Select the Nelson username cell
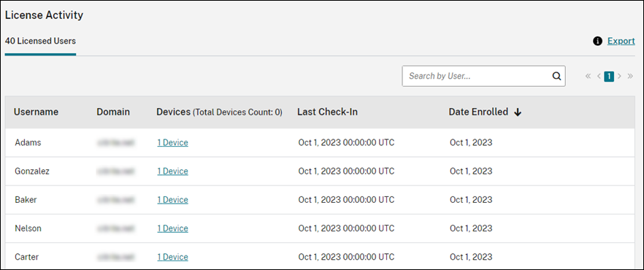The height and width of the screenshot is (270, 644). coord(28,228)
